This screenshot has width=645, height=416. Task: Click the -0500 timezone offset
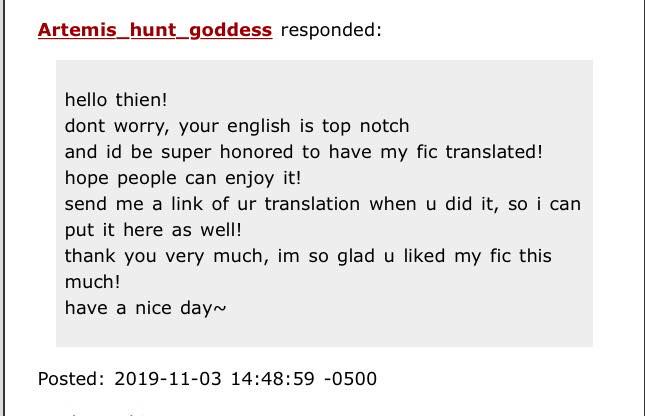coord(350,379)
